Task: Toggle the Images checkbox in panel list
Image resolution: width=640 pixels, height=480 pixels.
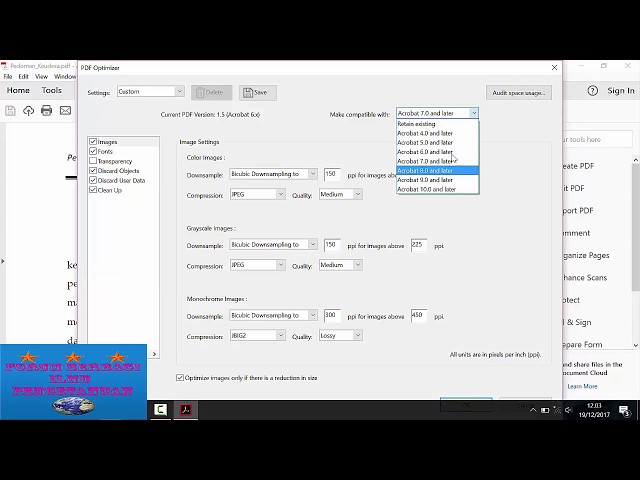Action: (93, 142)
